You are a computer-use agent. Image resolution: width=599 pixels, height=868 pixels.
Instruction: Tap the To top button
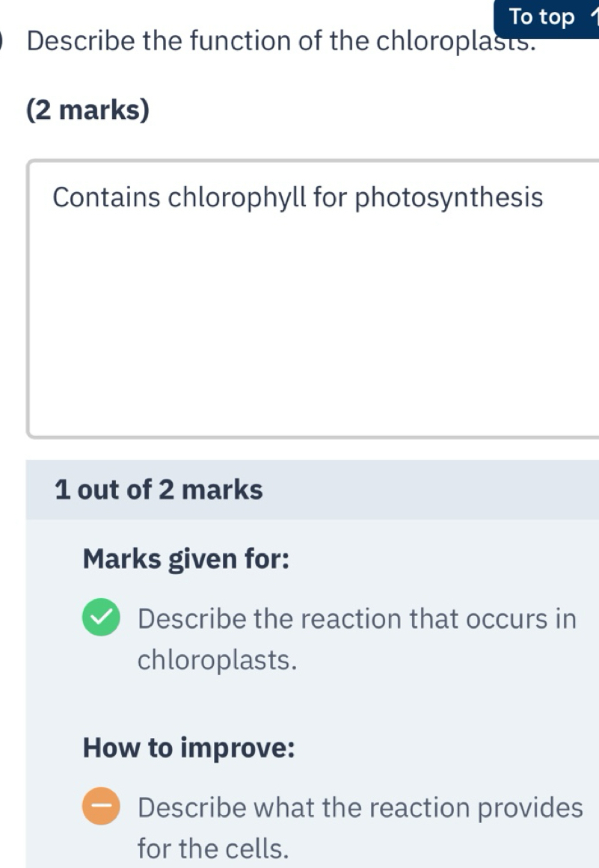coord(547,18)
